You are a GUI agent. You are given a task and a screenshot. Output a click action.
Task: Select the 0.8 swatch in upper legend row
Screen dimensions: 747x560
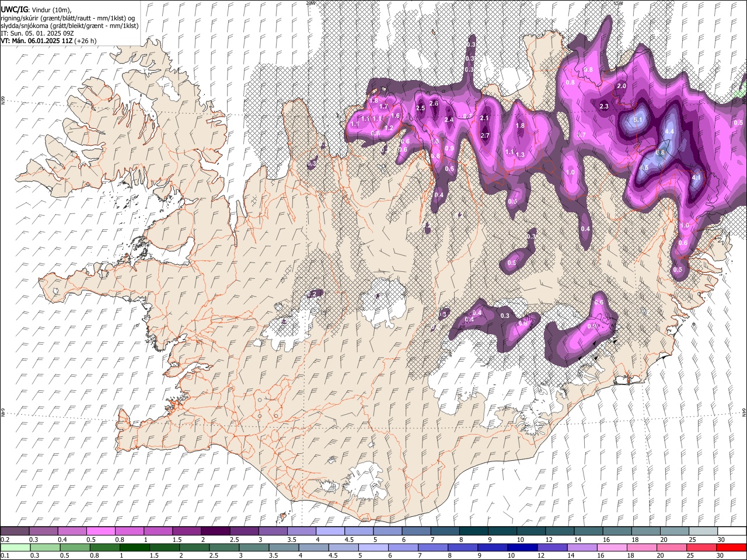click(129, 531)
